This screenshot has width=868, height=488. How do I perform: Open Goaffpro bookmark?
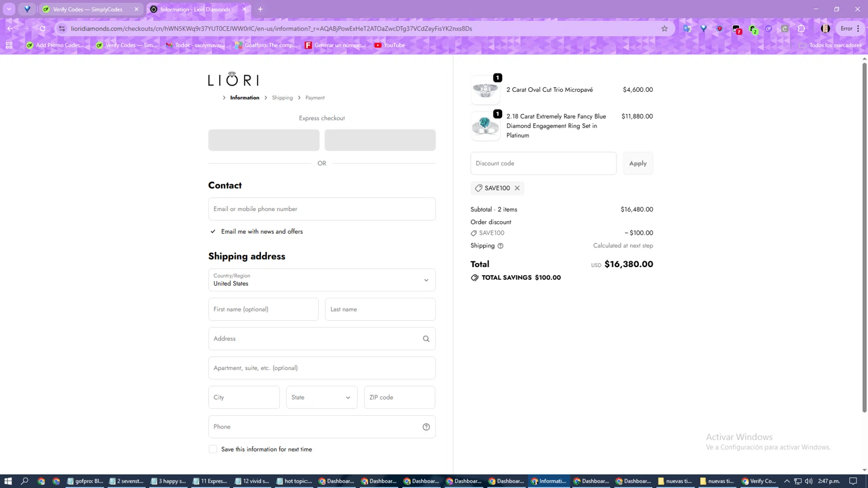pyautogui.click(x=266, y=45)
